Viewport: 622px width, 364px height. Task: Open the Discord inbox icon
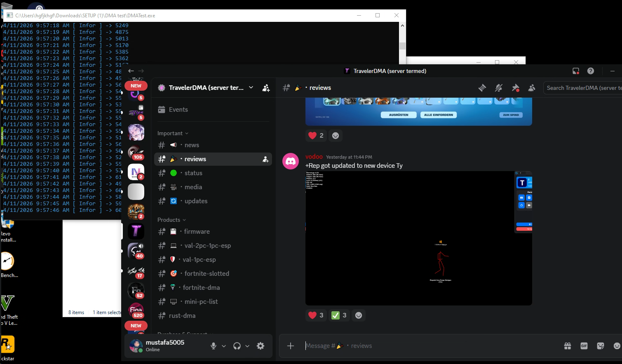(576, 71)
